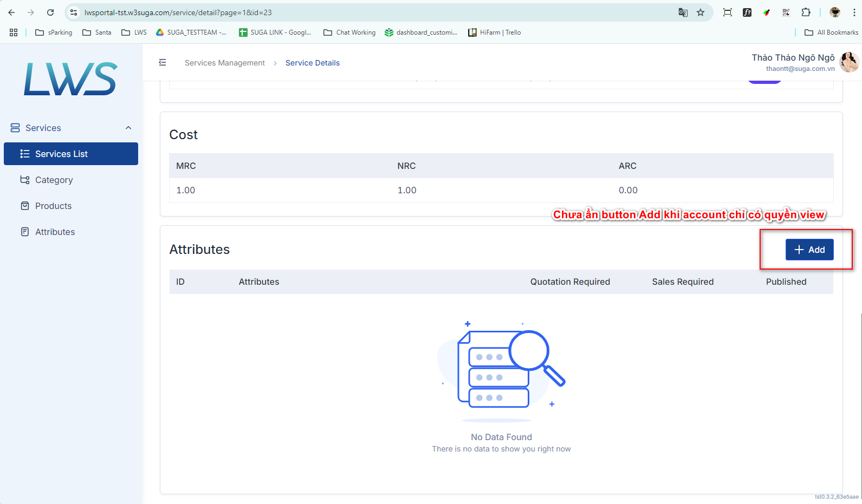Open the Chrome three-dot menu
The image size is (862, 504).
point(854,12)
